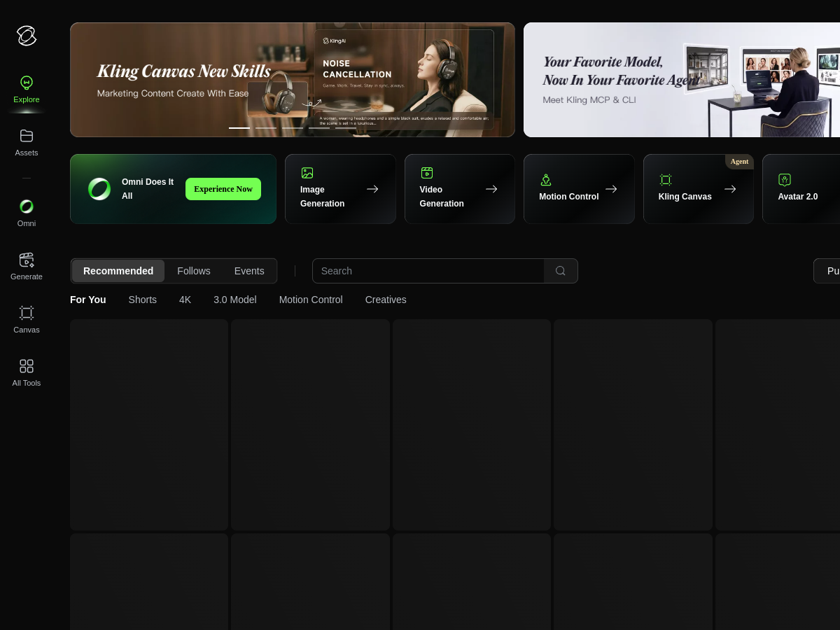The width and height of the screenshot is (840, 630).
Task: Open the Kling Canvas New Skills banner
Action: 293,80
